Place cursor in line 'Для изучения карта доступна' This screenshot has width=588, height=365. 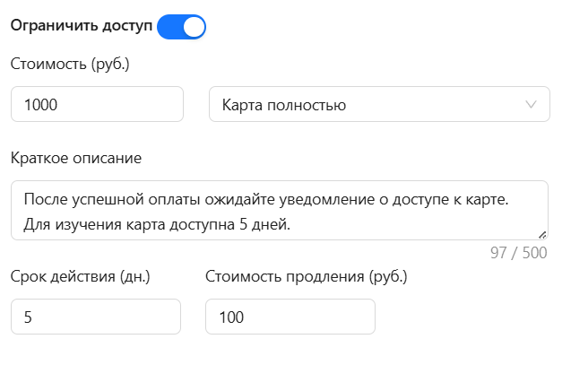coord(157,224)
